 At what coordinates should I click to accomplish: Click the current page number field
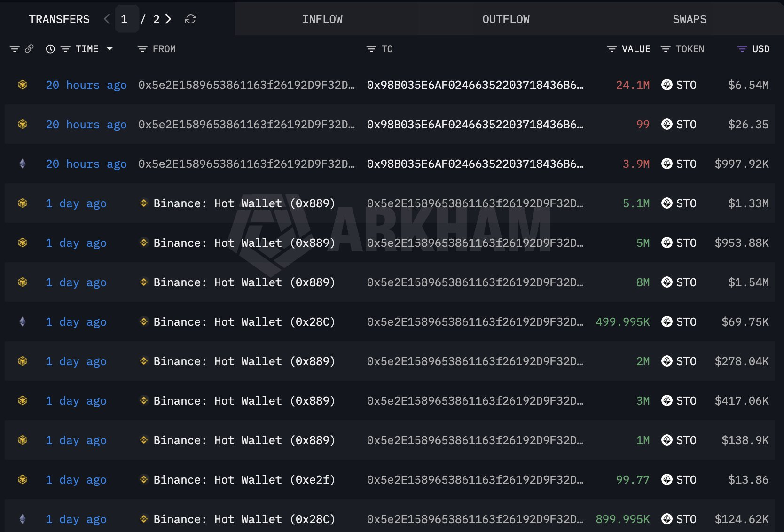point(125,19)
